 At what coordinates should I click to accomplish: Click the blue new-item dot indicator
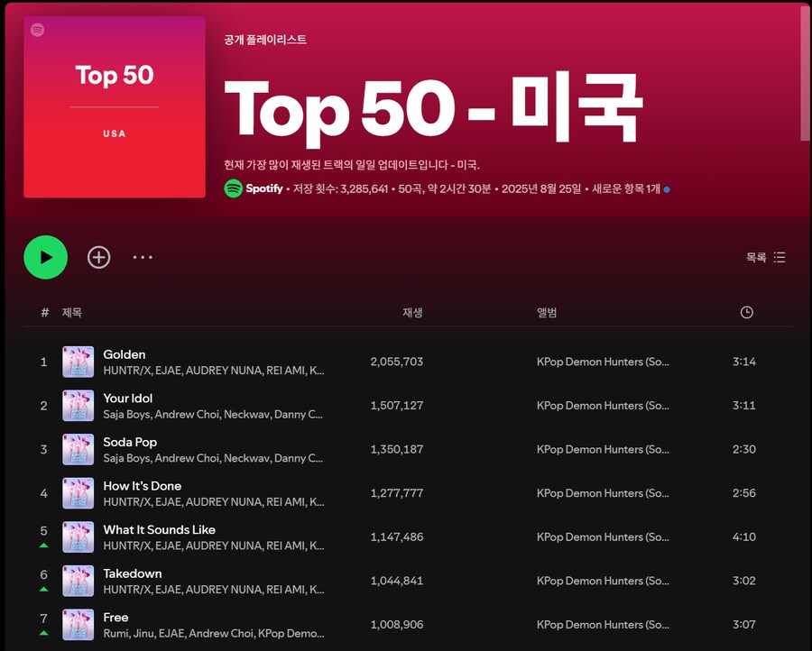click(667, 189)
